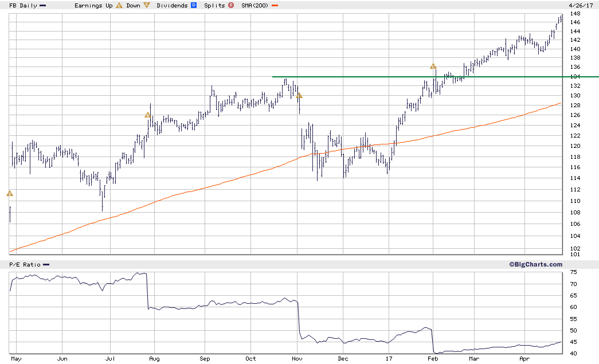Select the earnings marker above the Feb gridline
This screenshot has width=599, height=364.
[x=433, y=66]
